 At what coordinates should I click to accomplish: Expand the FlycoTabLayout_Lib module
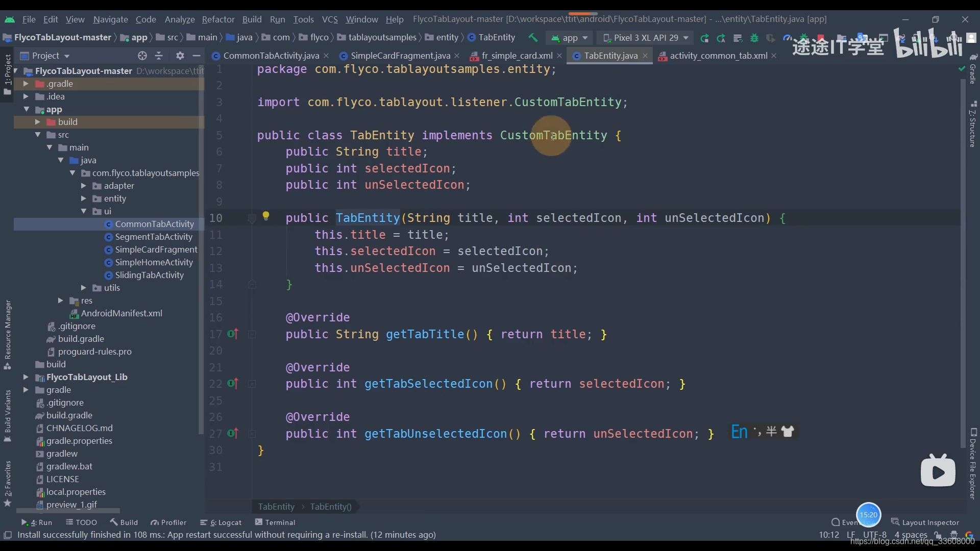[x=26, y=377]
